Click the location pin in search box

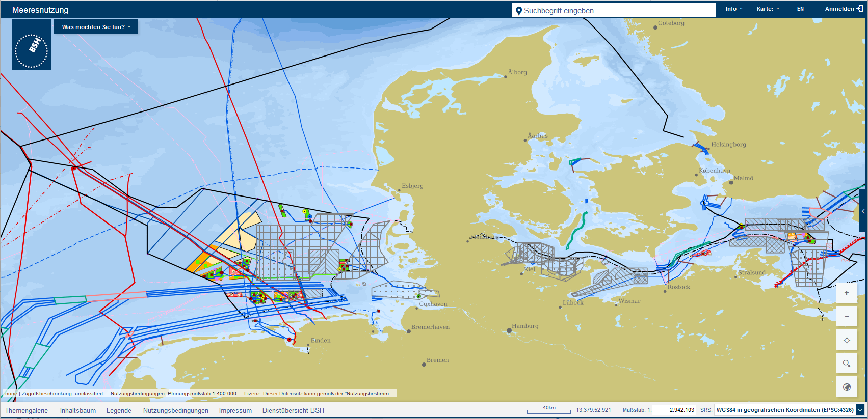coord(519,11)
